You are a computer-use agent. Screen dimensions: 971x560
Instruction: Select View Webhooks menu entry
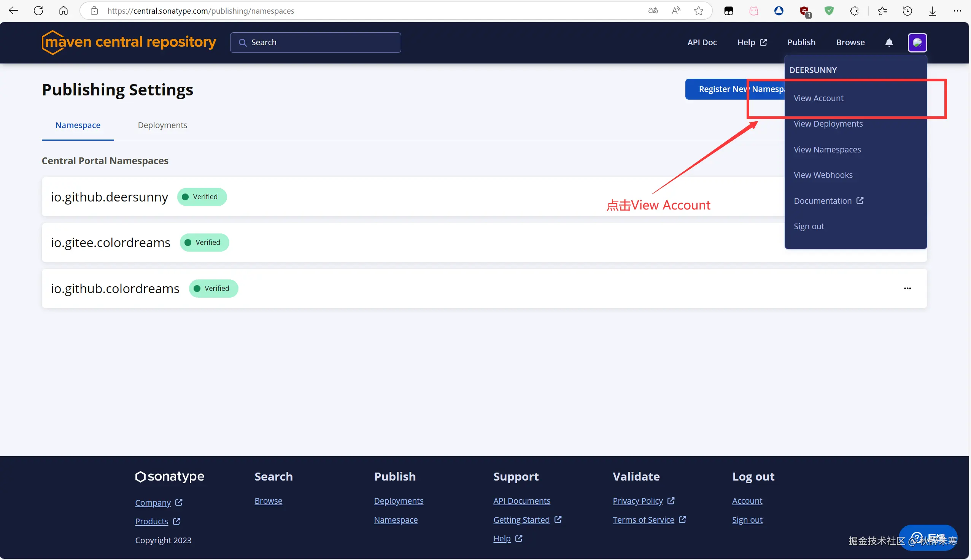pyautogui.click(x=823, y=175)
